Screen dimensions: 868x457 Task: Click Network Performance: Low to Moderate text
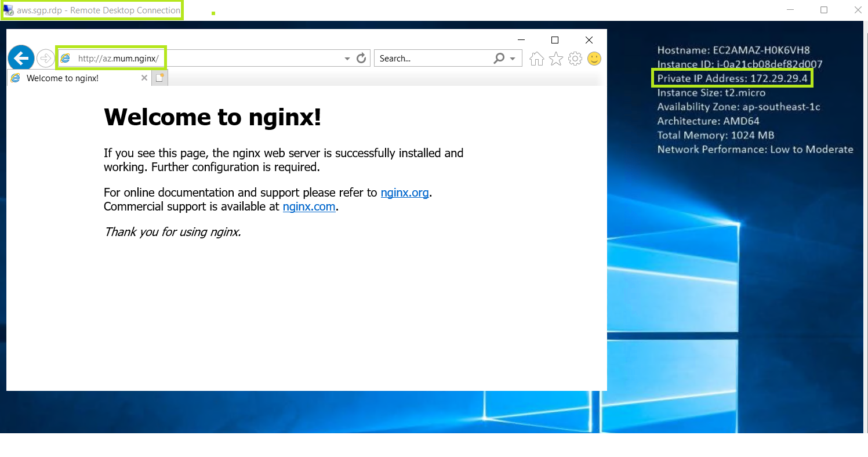pos(755,149)
